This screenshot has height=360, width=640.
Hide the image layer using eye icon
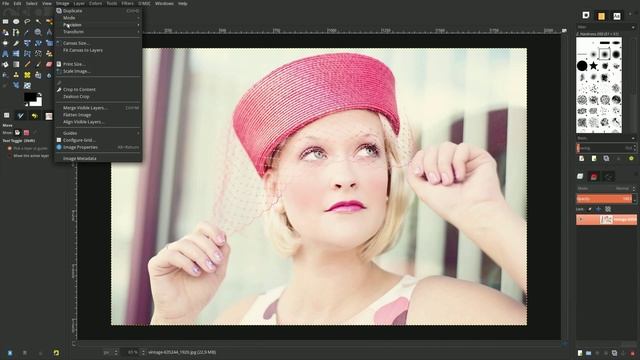[581, 220]
